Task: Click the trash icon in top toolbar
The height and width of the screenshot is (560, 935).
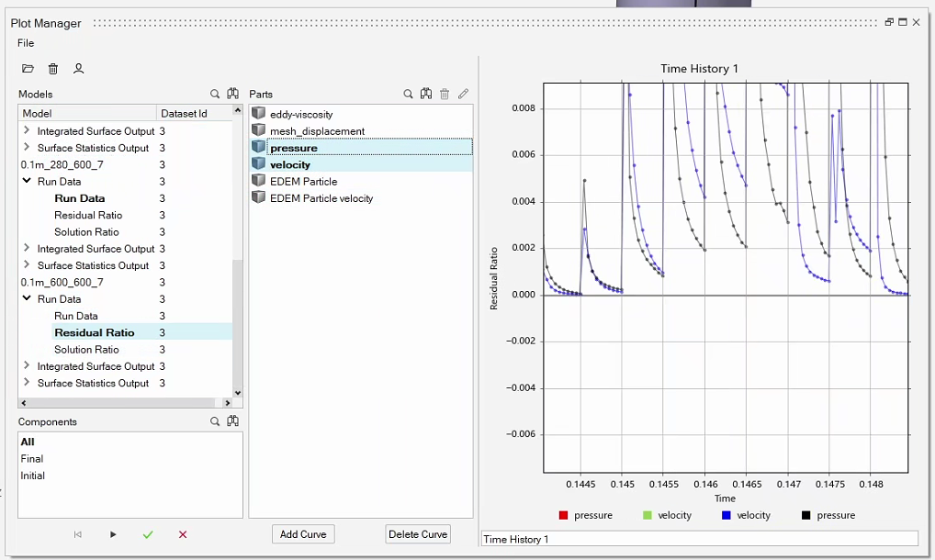Action: point(53,69)
